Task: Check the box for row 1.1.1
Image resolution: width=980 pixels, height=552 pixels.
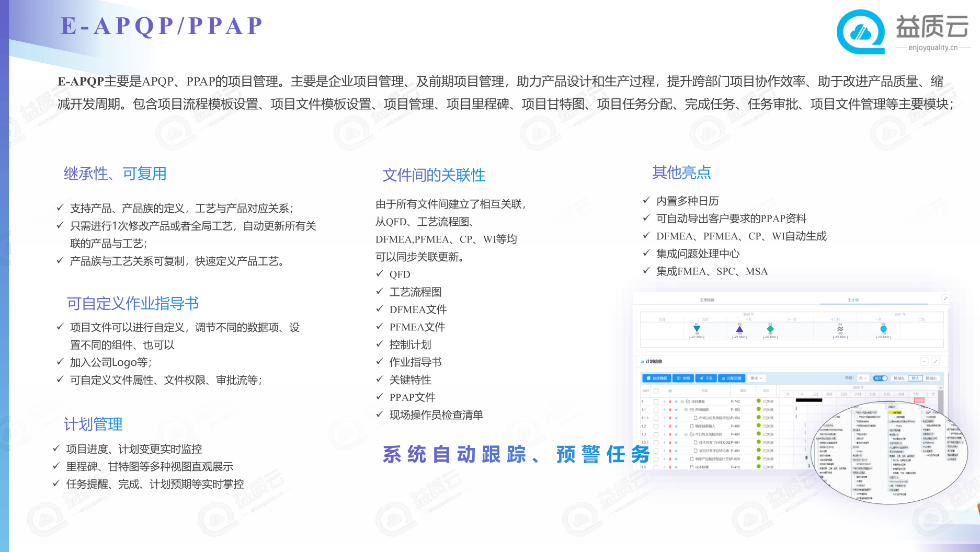Action: click(x=656, y=418)
